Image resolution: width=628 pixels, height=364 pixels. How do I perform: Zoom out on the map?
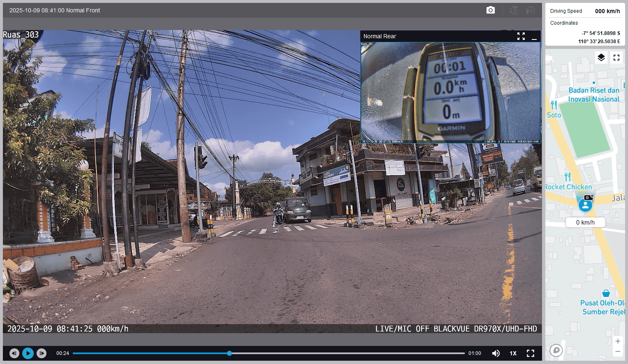pyautogui.click(x=618, y=352)
